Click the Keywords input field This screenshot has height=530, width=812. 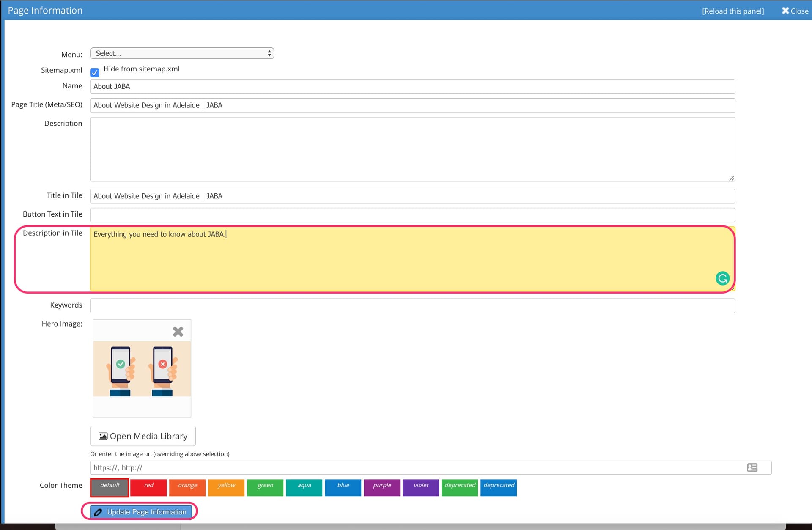[412, 306]
